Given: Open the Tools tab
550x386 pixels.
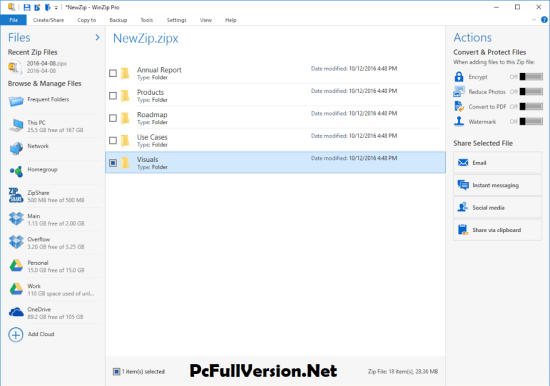Looking at the screenshot, I should coord(147,20).
